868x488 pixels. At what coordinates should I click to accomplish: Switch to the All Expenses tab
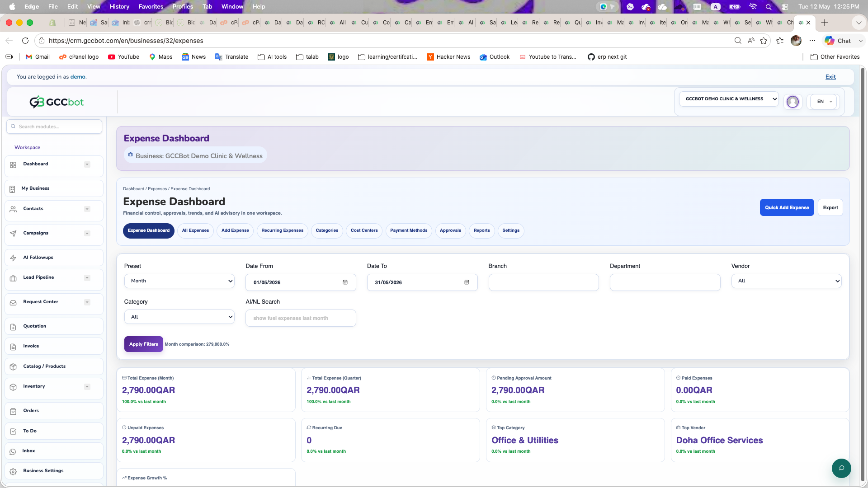(195, 230)
